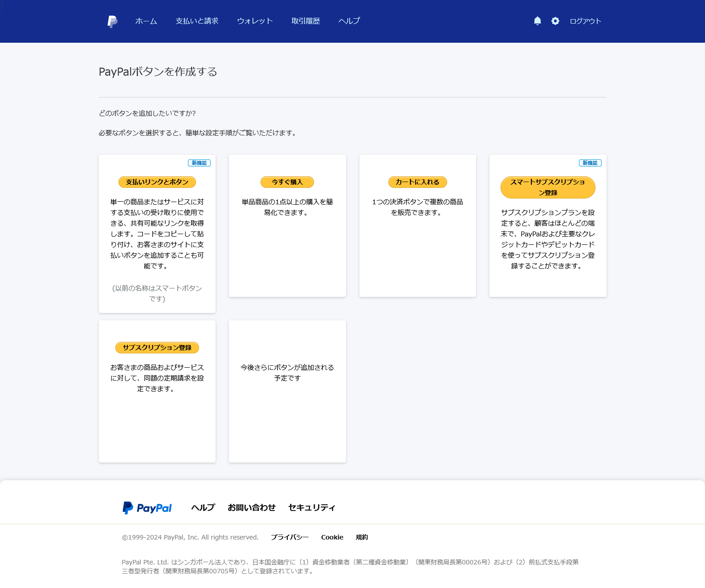Go to the ホーム menu item
Screen dimensions: 705x588
click(146, 21)
